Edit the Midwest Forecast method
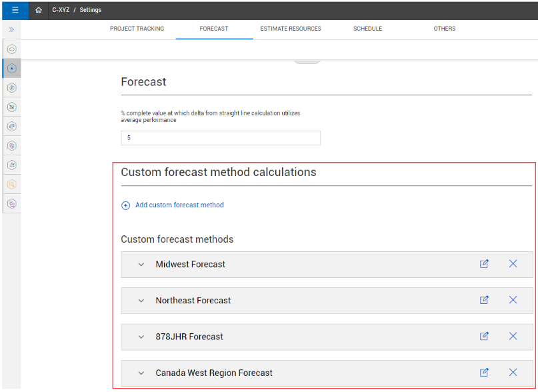This screenshot has width=538, height=392. (x=484, y=264)
